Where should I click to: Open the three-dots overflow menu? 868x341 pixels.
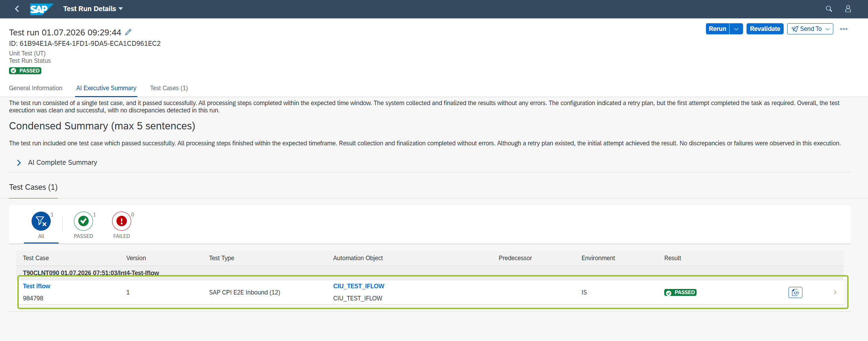point(844,29)
